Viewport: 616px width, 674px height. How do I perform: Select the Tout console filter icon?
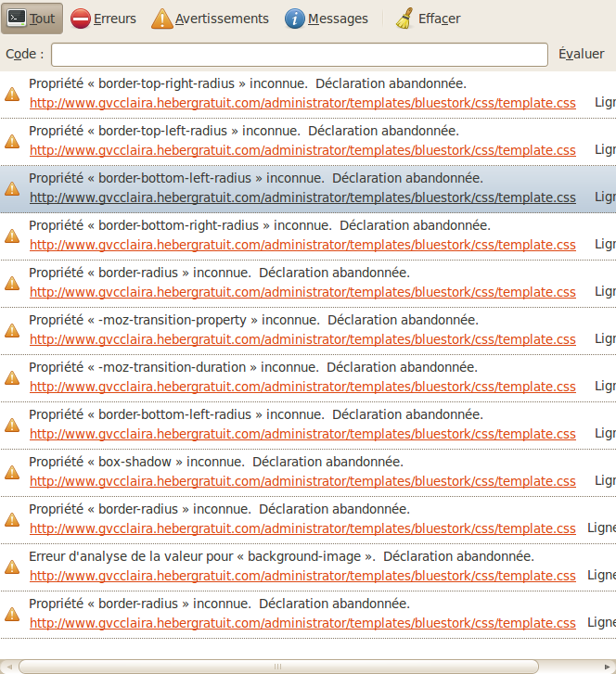(17, 19)
